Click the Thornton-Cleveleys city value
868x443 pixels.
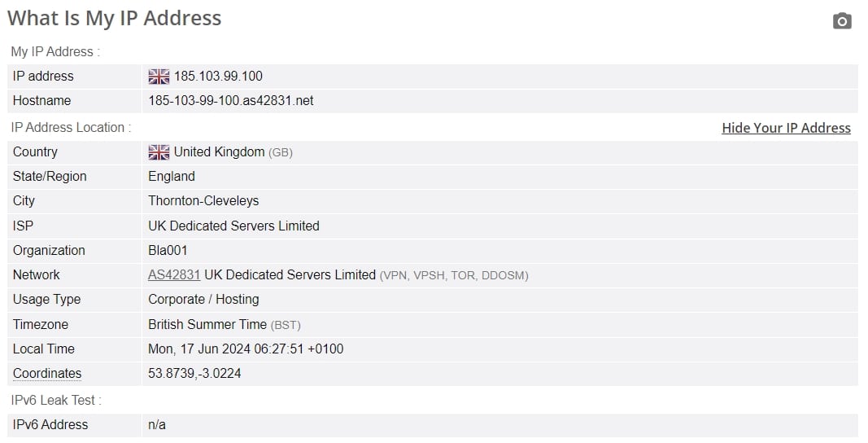[x=203, y=200]
